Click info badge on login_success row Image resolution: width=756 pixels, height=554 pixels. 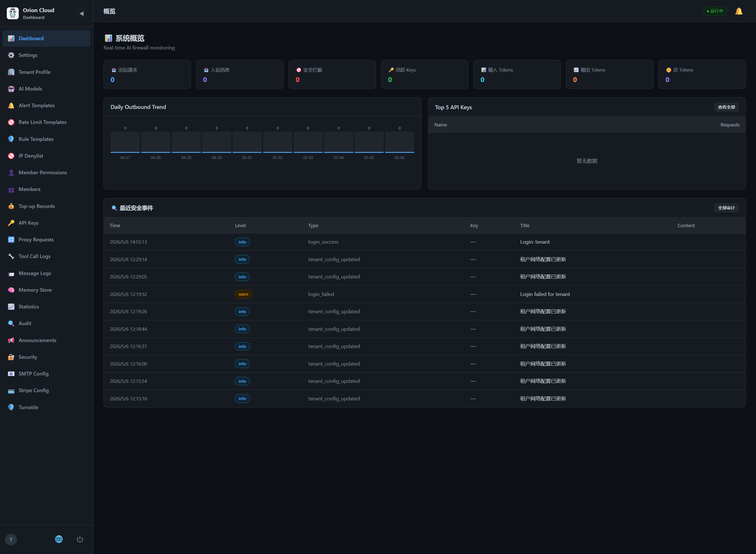[242, 242]
